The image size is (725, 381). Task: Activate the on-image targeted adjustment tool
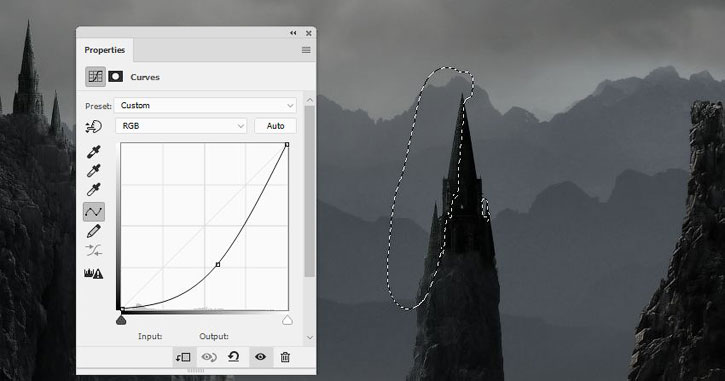point(94,126)
